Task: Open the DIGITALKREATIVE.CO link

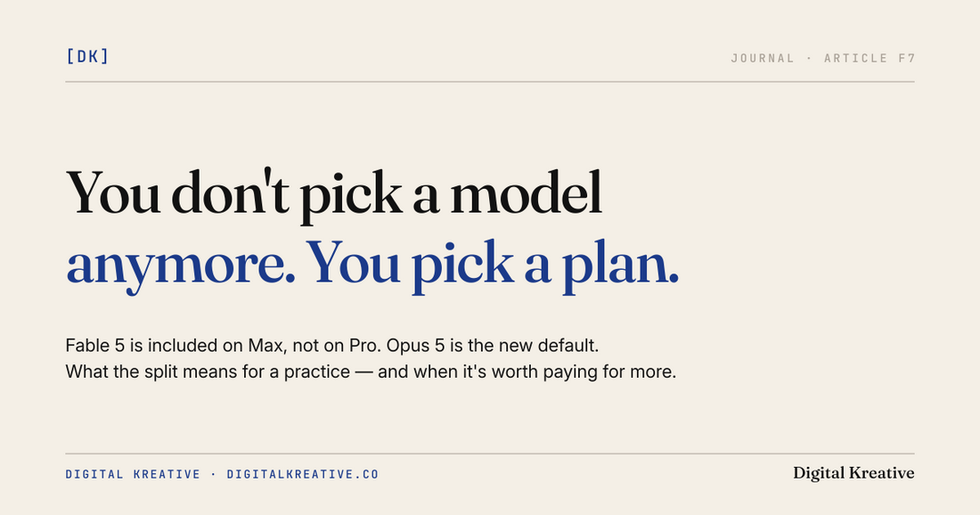Action: pyautogui.click(x=303, y=474)
